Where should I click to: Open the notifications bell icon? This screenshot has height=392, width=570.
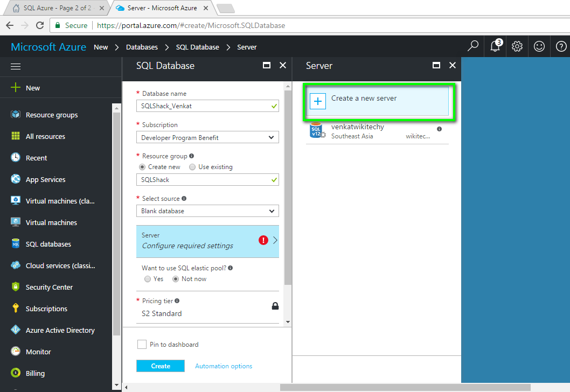[x=496, y=46]
